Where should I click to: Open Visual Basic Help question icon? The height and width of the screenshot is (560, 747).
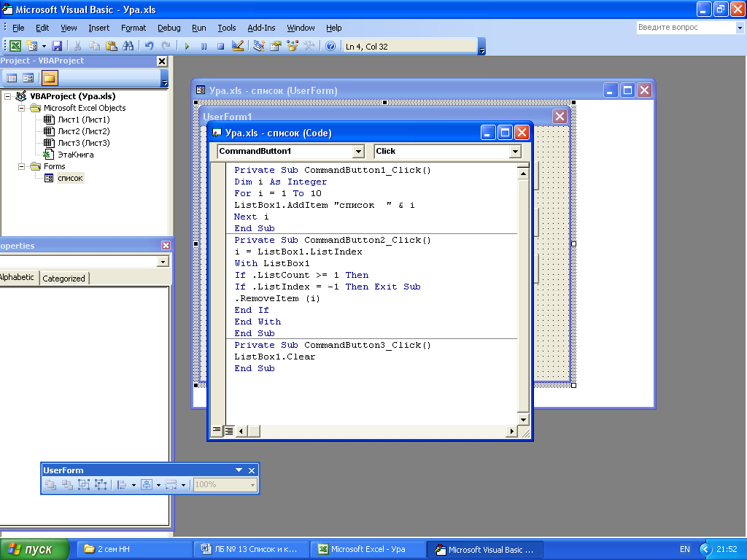click(330, 46)
